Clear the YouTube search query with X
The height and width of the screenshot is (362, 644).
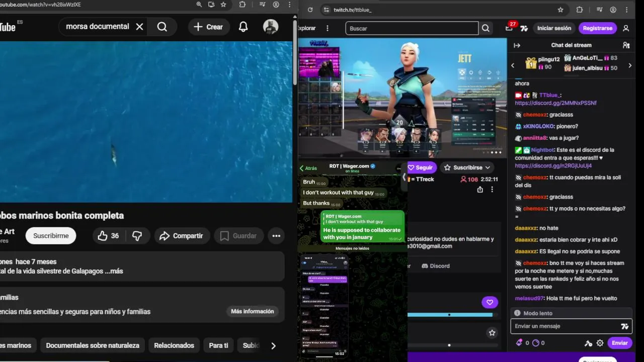(139, 27)
